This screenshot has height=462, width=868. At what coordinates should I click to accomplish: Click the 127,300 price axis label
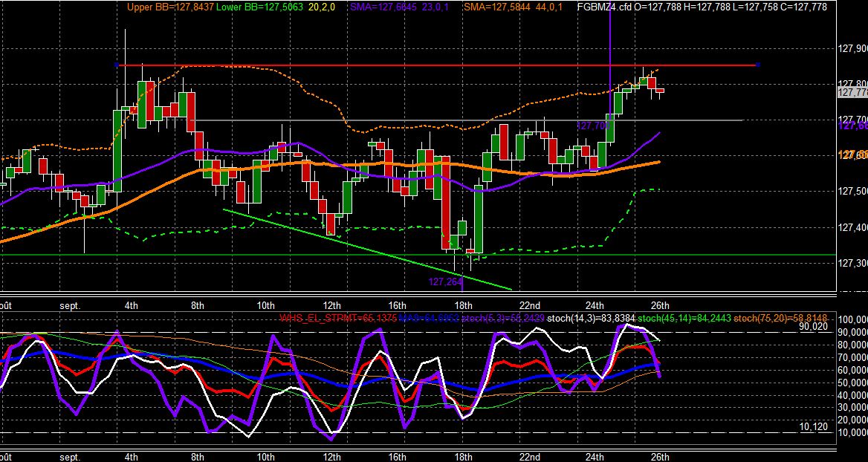click(x=853, y=264)
